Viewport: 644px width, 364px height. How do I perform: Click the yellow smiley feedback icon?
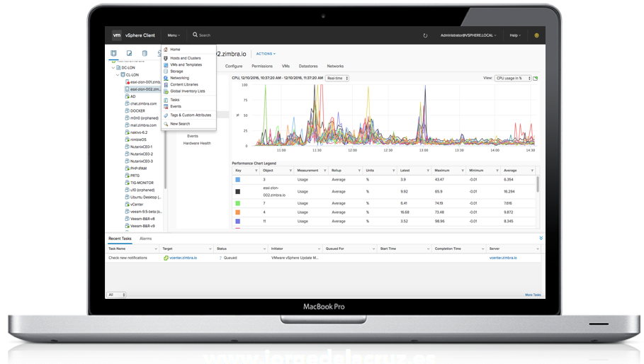pos(536,35)
